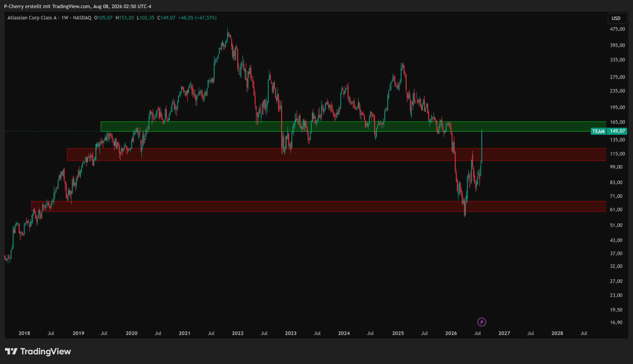The image size is (633, 364).
Task: Click the 2026 label on the time axis
Action: click(x=451, y=333)
